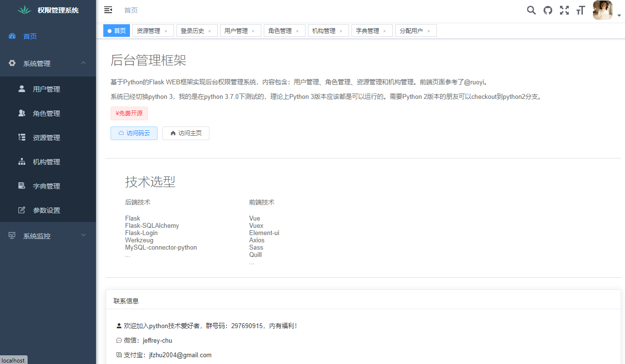Click the 字典管理 sidebar icon
Viewport: 625px width, 364px height.
(22, 186)
